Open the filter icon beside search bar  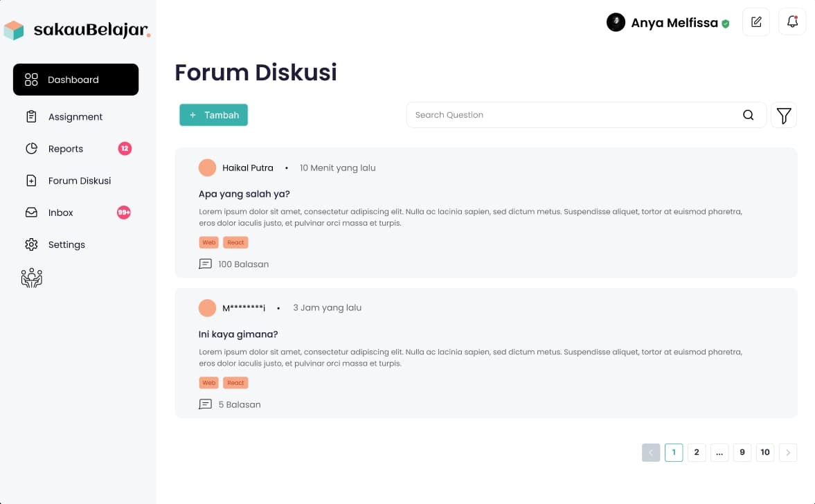[783, 115]
